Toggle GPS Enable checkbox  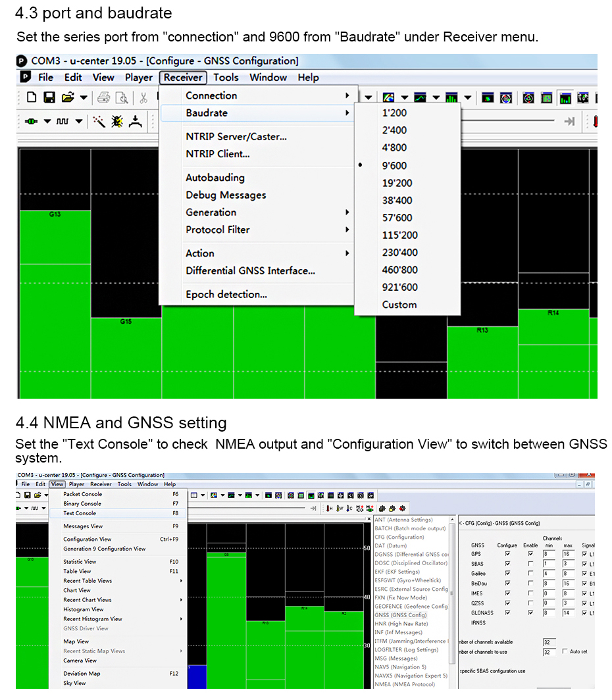point(530,553)
